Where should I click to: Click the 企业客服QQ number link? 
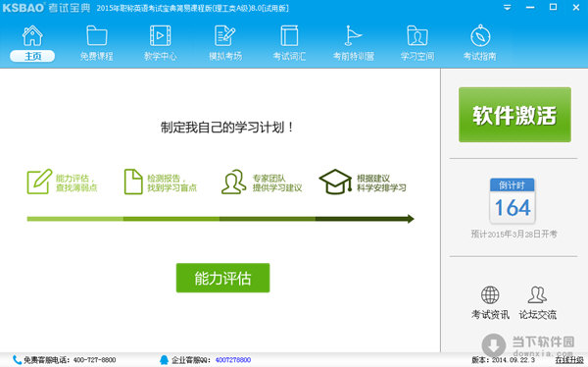coord(233,360)
